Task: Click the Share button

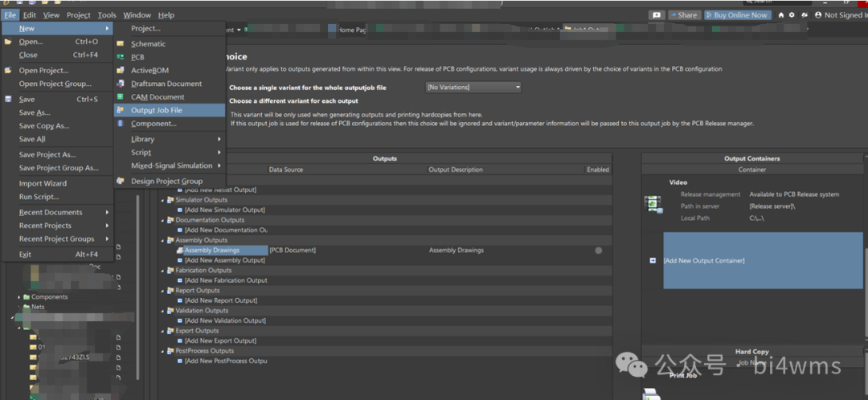Action: click(683, 14)
